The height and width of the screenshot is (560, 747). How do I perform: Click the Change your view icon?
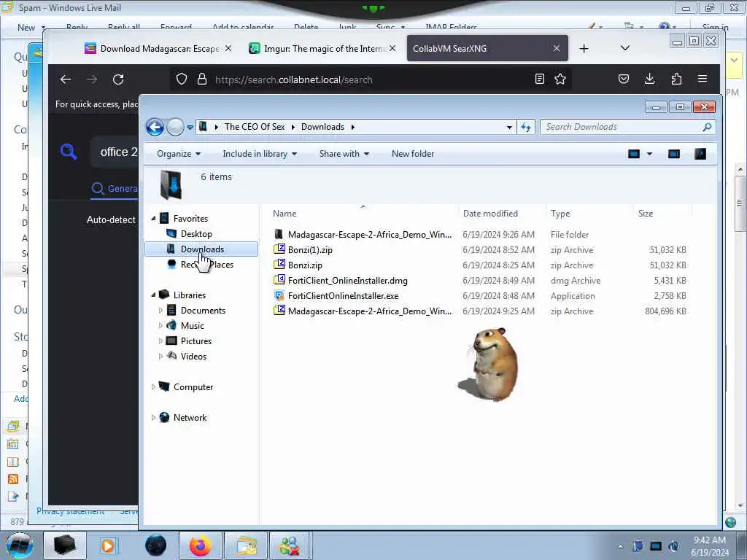[634, 154]
